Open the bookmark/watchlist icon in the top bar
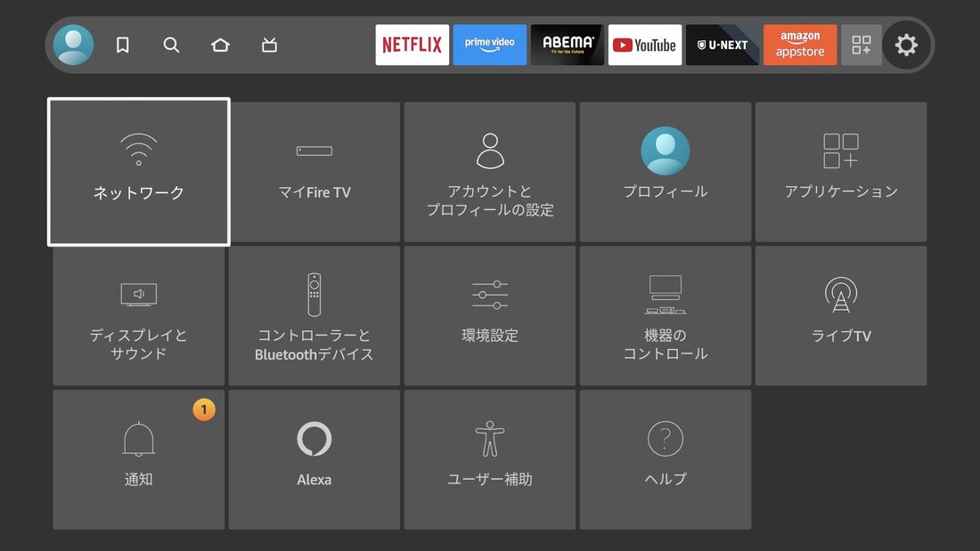 coord(122,44)
